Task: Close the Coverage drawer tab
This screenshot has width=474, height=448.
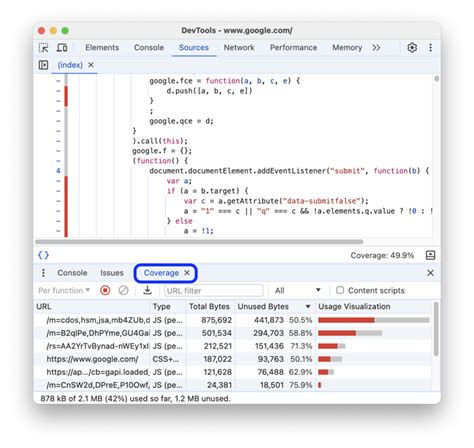Action: (187, 273)
